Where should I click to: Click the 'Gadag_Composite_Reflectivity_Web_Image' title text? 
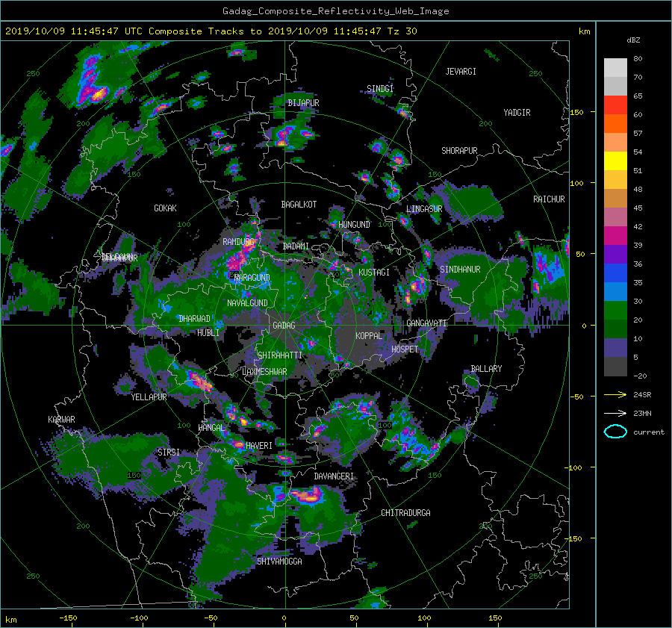coord(335,11)
